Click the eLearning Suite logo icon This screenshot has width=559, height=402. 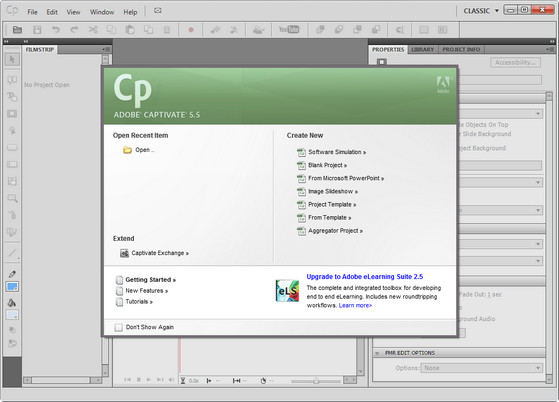pyautogui.click(x=287, y=290)
